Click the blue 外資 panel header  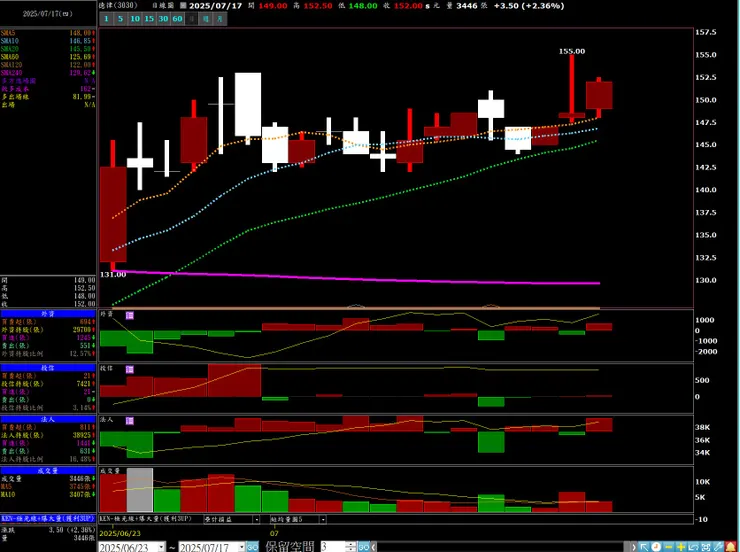(x=48, y=313)
